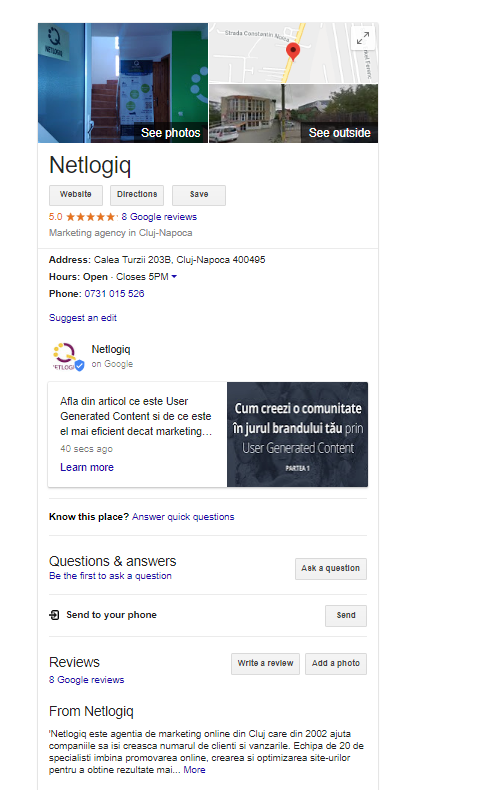
Task: Open the 8 Google reviews link near rating
Action: (x=159, y=217)
